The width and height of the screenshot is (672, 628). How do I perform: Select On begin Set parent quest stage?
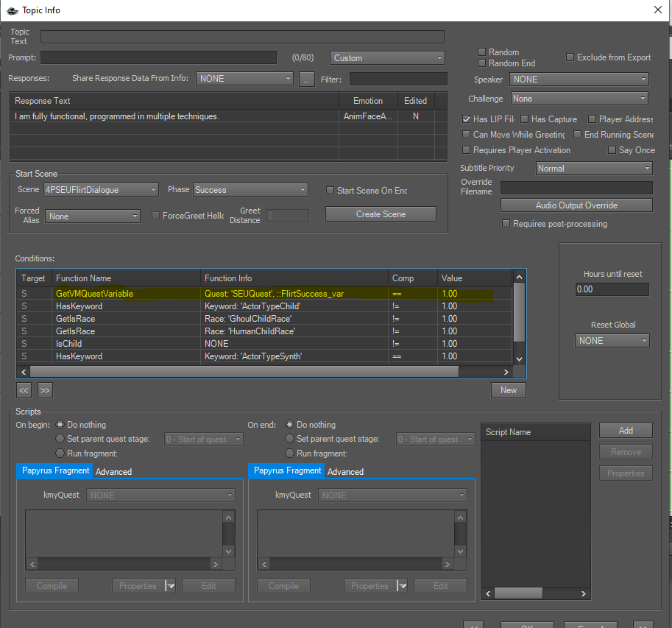click(x=60, y=439)
